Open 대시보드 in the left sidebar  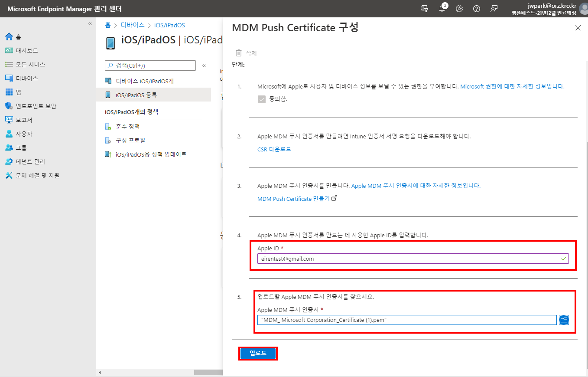[x=22, y=51]
